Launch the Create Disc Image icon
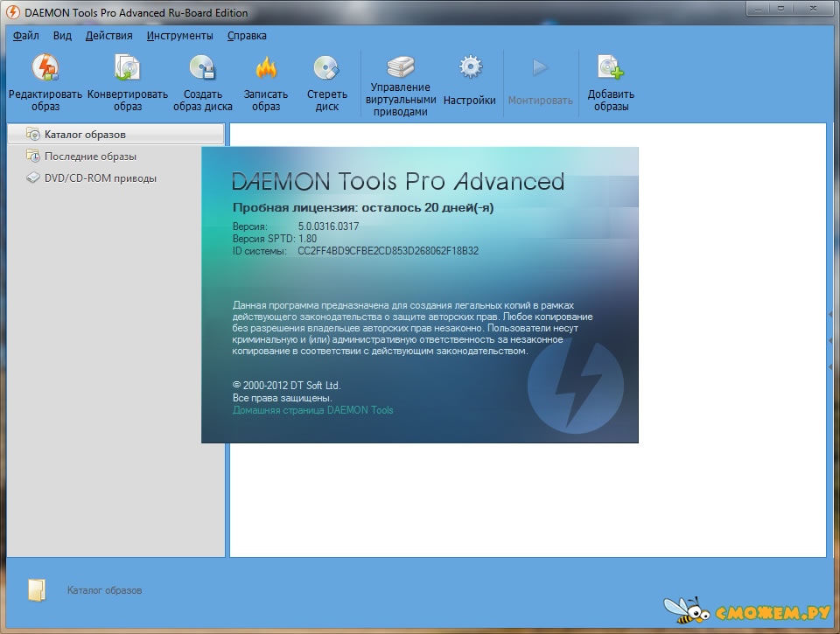The height and width of the screenshot is (634, 840). [202, 67]
